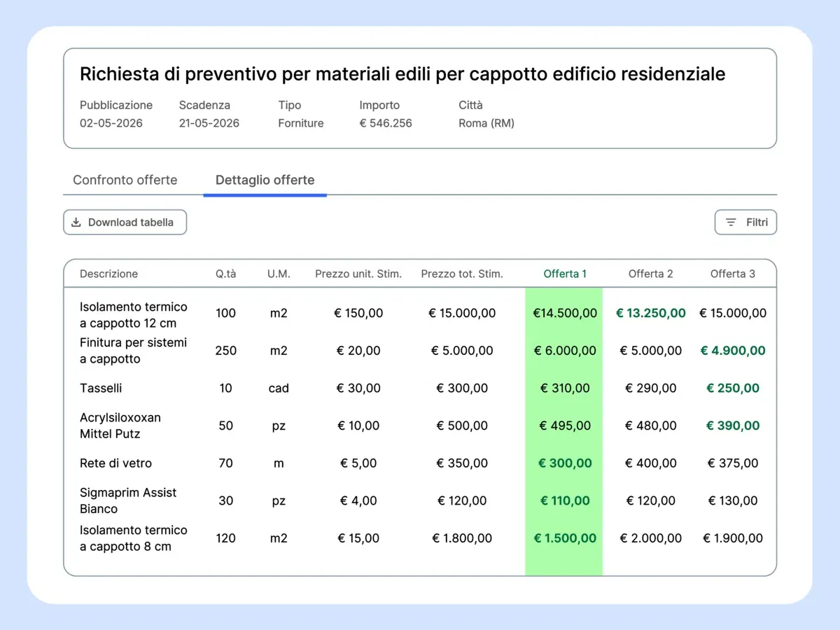Image resolution: width=840 pixels, height=630 pixels.
Task: Click the Download tabella button label
Action: [131, 223]
